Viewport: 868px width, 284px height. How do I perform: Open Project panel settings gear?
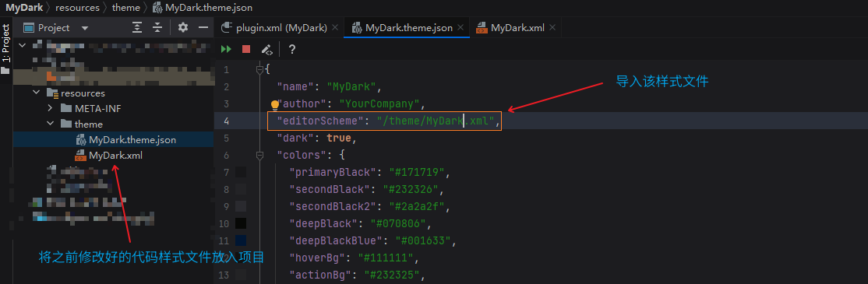pyautogui.click(x=183, y=28)
